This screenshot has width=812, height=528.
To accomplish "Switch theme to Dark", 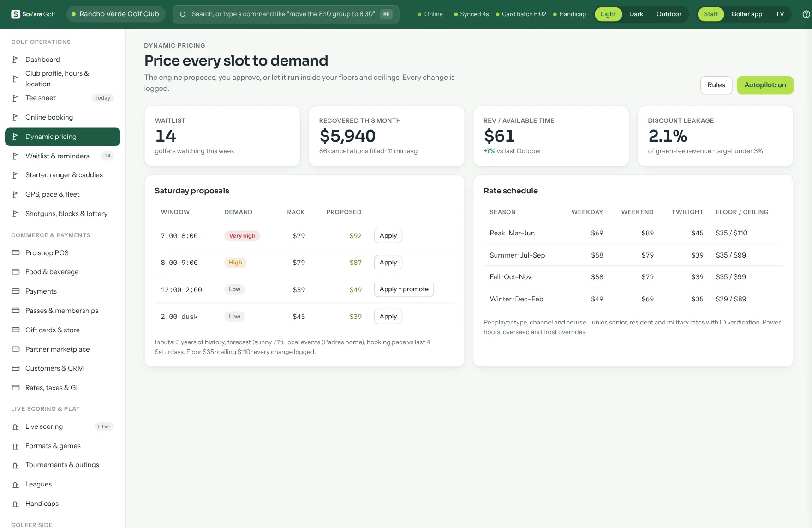I will click(x=636, y=14).
